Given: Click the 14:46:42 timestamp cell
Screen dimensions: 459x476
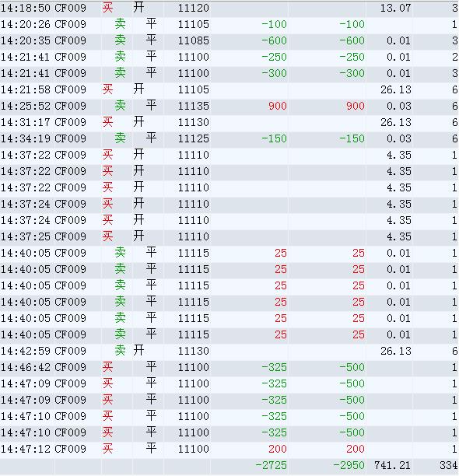Looking at the screenshot, I should [x=26, y=367].
